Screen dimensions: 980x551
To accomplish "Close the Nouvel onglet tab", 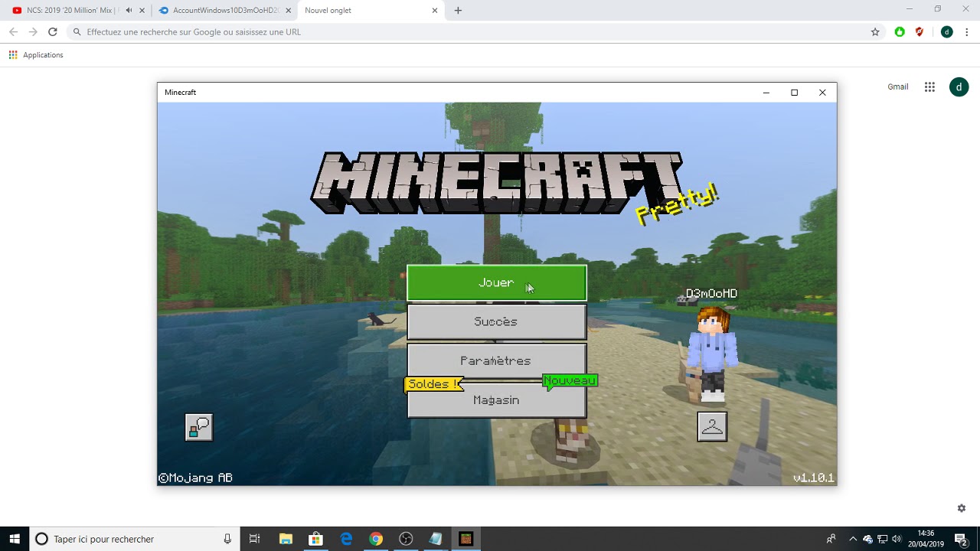I will (x=435, y=11).
